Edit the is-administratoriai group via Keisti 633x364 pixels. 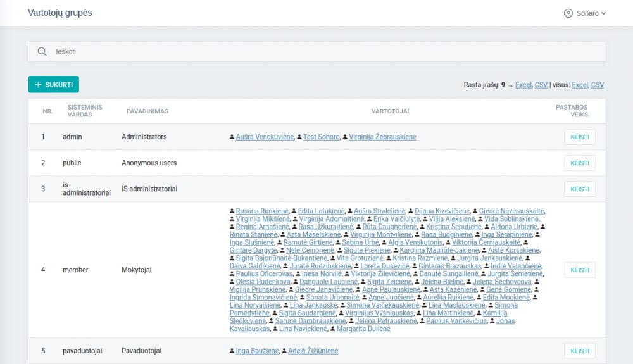(x=579, y=189)
